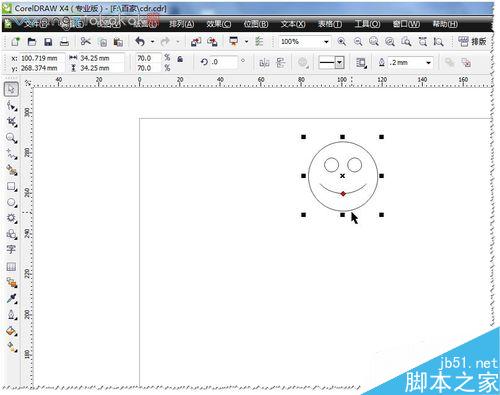Image resolution: width=500 pixels, height=395 pixels.
Task: Open the application launcher dropdown arrow
Action: (246, 42)
